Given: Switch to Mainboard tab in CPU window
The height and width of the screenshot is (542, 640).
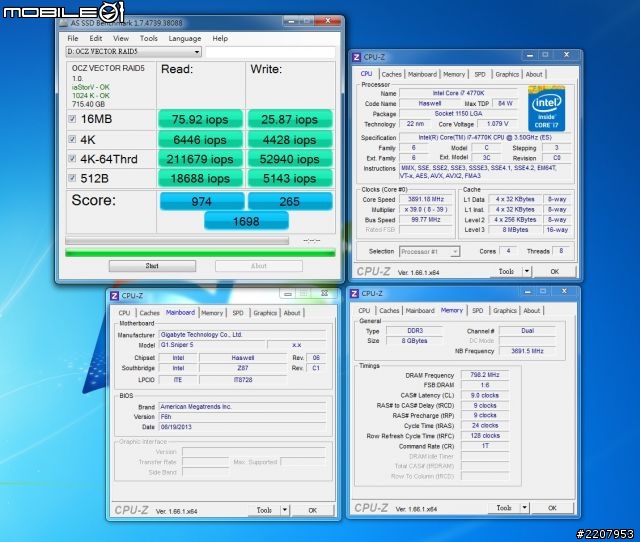Looking at the screenshot, I should [x=422, y=74].
